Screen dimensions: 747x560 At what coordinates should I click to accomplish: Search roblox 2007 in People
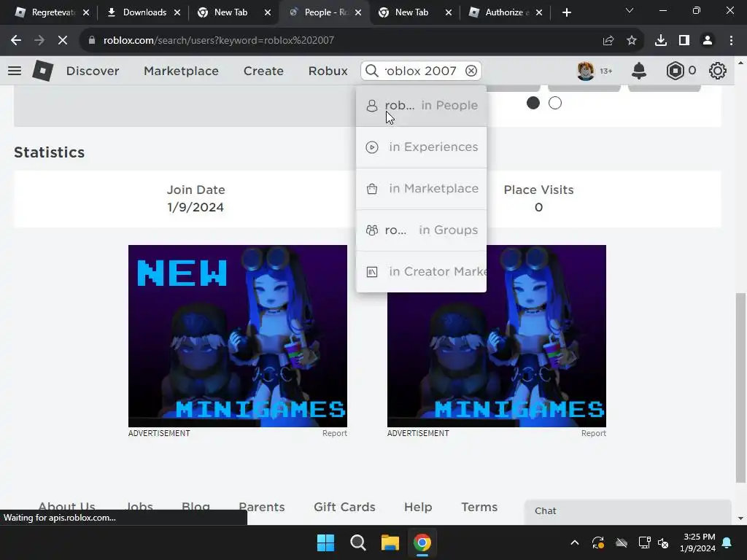tap(421, 106)
